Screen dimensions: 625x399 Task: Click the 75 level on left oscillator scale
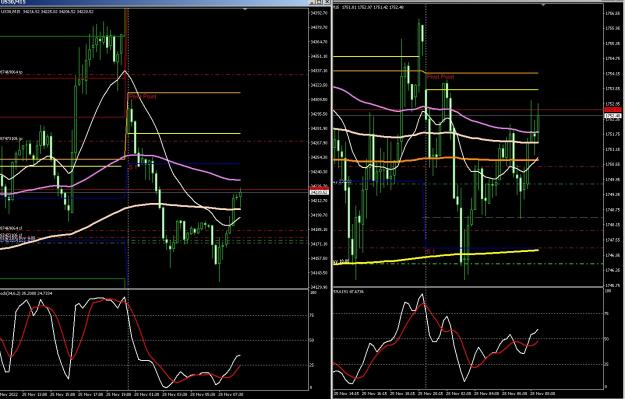tap(312, 315)
